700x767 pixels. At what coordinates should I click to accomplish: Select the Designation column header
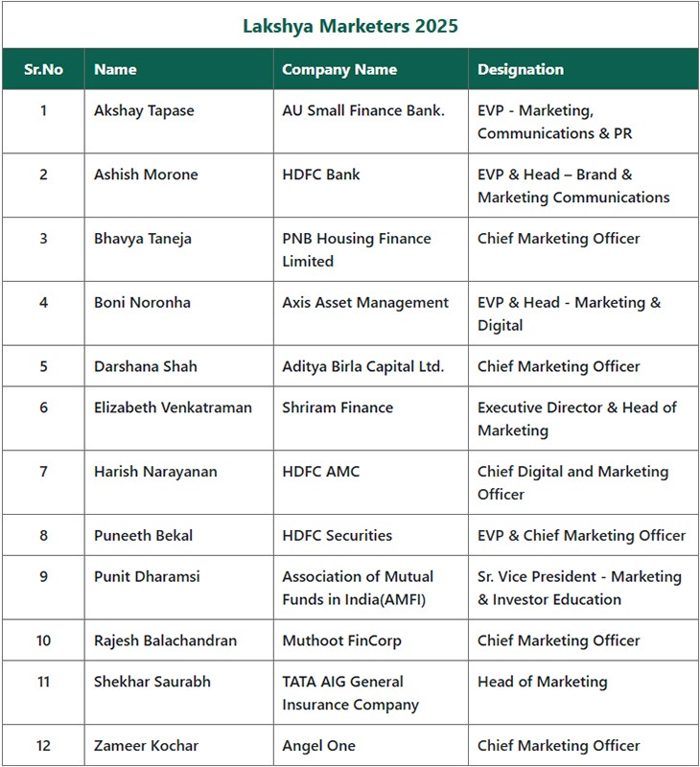pyautogui.click(x=583, y=69)
